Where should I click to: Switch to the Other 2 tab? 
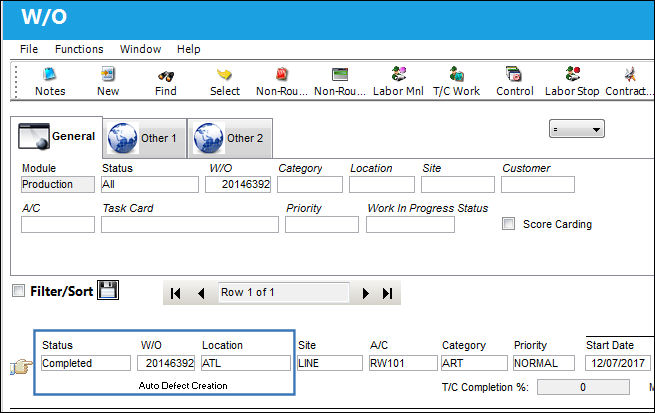(x=230, y=138)
